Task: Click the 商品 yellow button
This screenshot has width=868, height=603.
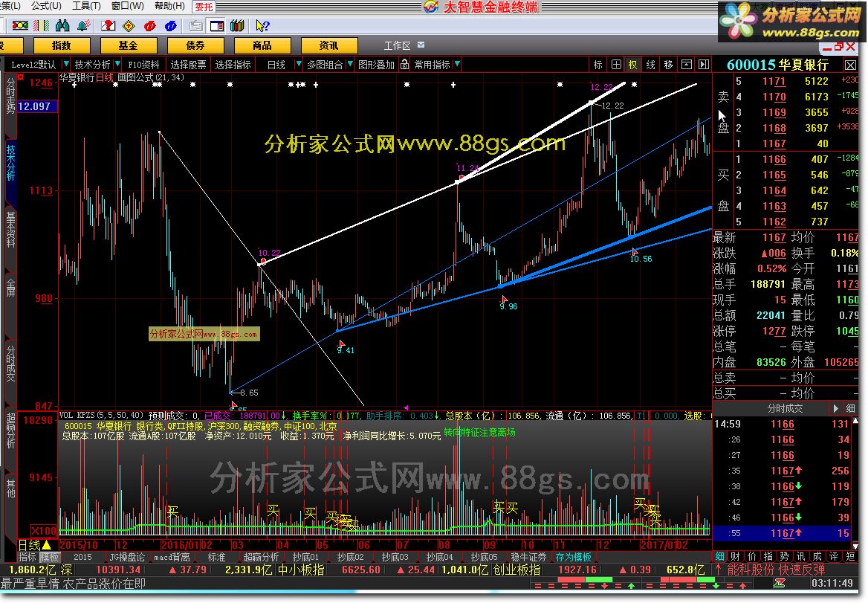Action: tap(262, 45)
